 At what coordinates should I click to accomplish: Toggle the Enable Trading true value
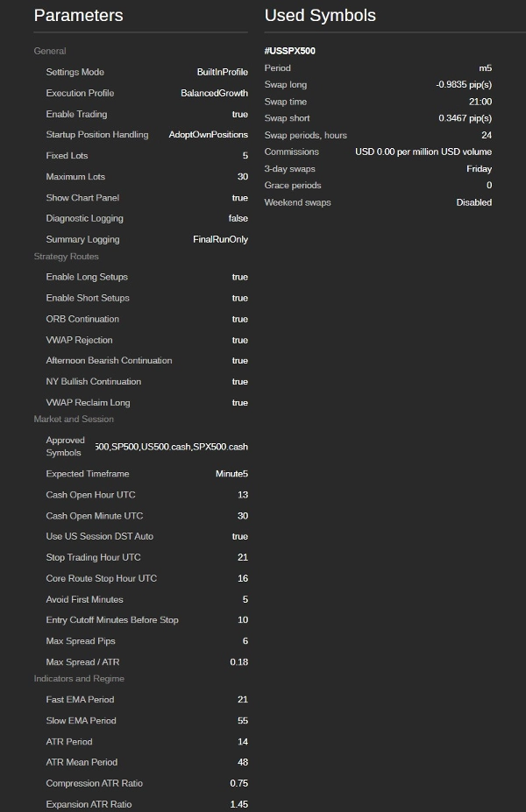click(240, 114)
